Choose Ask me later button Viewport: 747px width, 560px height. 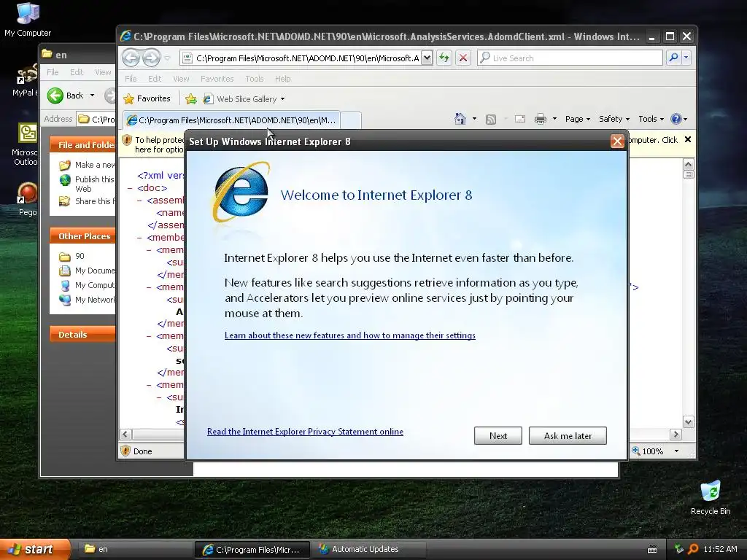pos(568,436)
